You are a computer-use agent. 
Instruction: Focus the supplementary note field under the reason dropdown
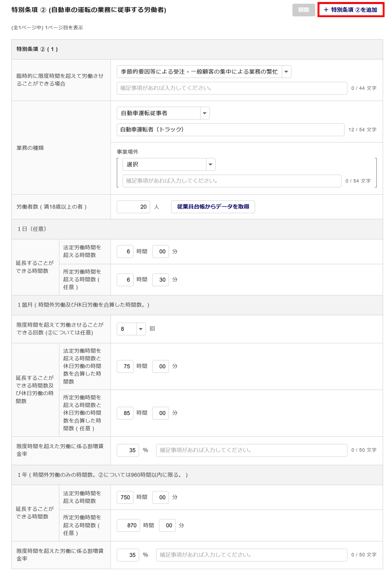[232, 88]
